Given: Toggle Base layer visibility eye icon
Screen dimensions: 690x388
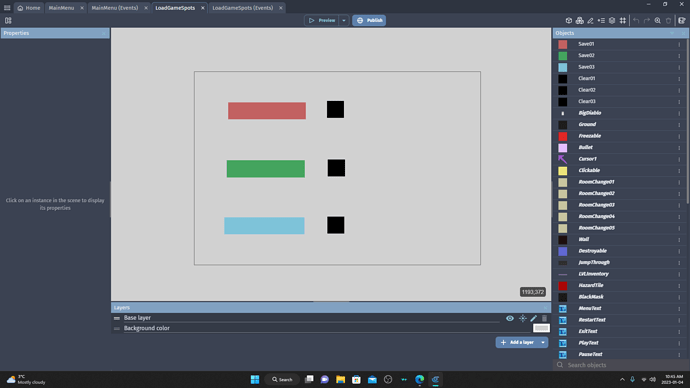Looking at the screenshot, I should (x=510, y=318).
